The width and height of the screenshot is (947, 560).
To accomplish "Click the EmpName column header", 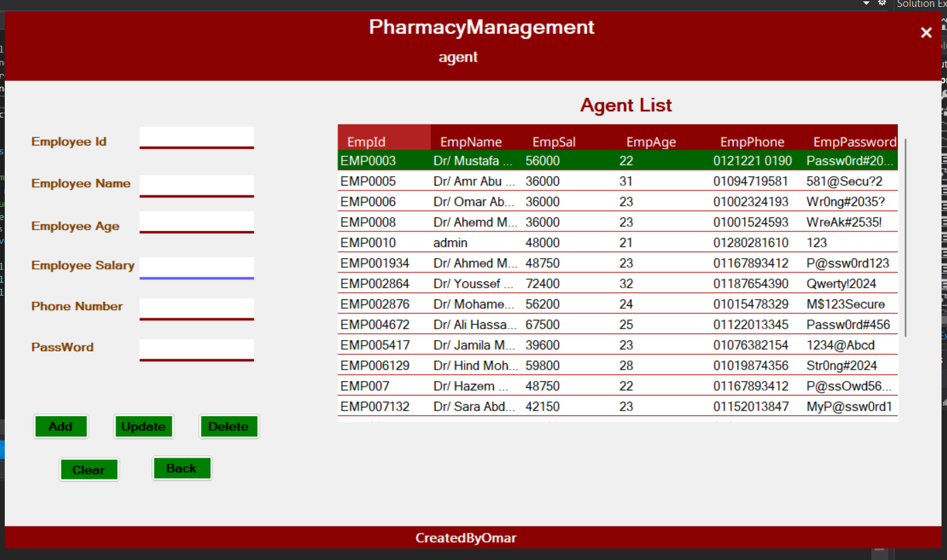I will click(471, 142).
